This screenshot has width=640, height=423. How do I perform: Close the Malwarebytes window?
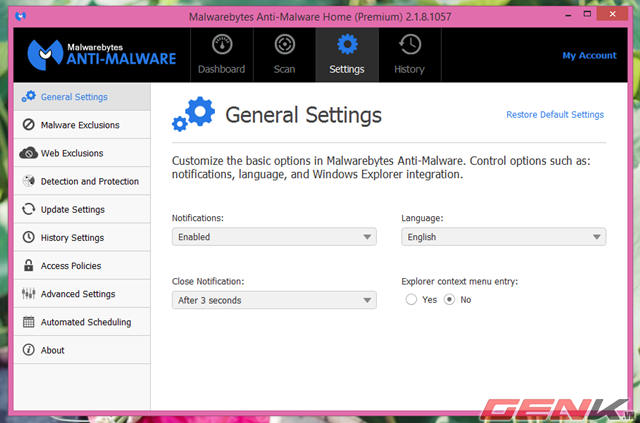(x=612, y=14)
